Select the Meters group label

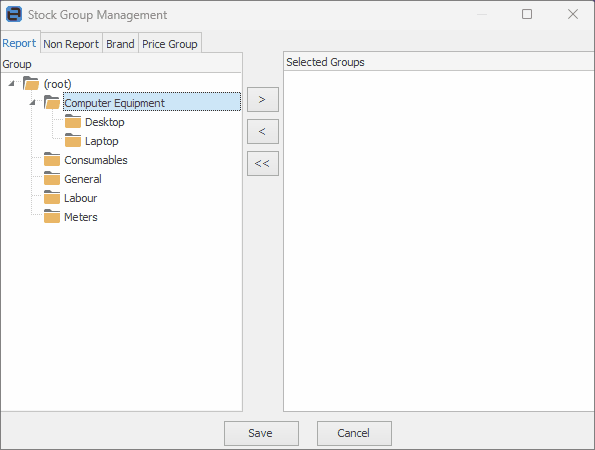[81, 217]
